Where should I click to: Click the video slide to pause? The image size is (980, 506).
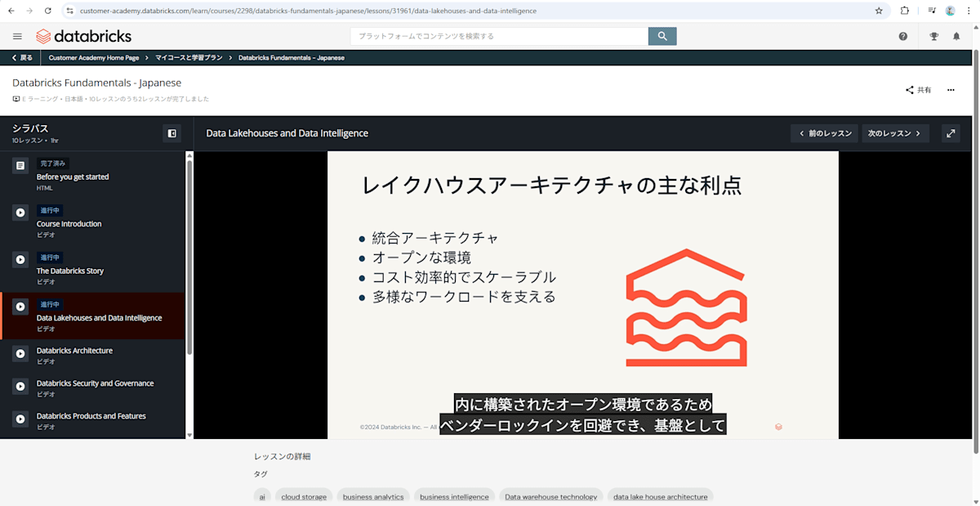pyautogui.click(x=582, y=295)
